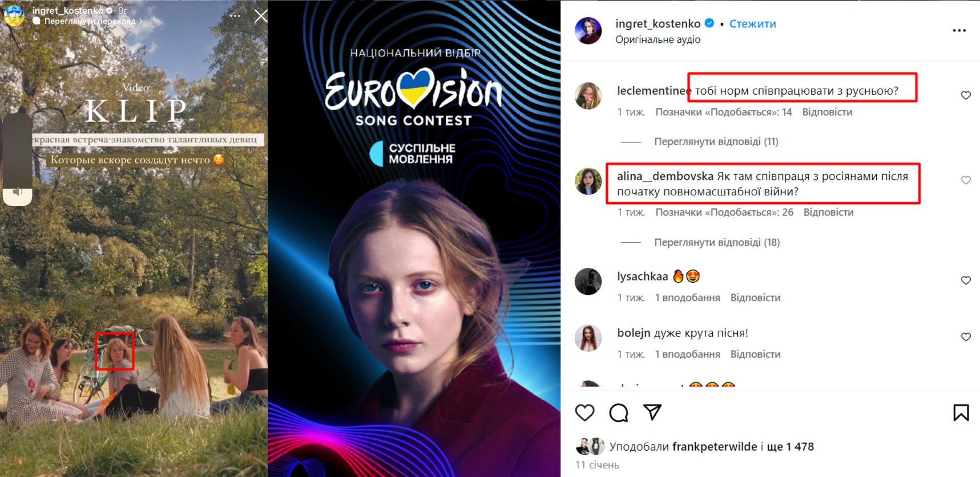Reply to bolejn's comment
The height and width of the screenshot is (477, 980).
pos(755,354)
